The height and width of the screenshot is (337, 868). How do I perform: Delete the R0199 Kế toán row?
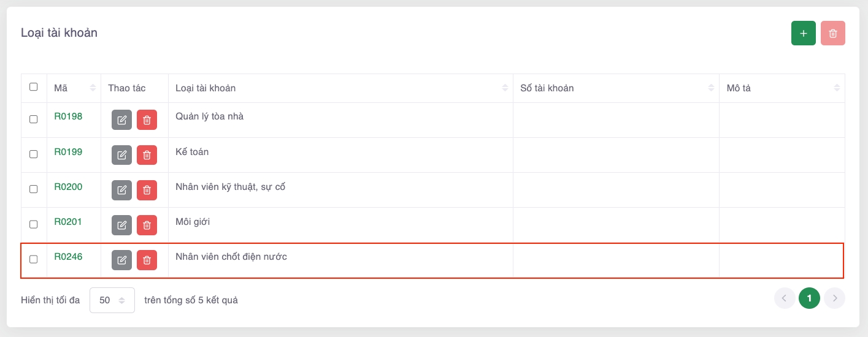tap(147, 155)
